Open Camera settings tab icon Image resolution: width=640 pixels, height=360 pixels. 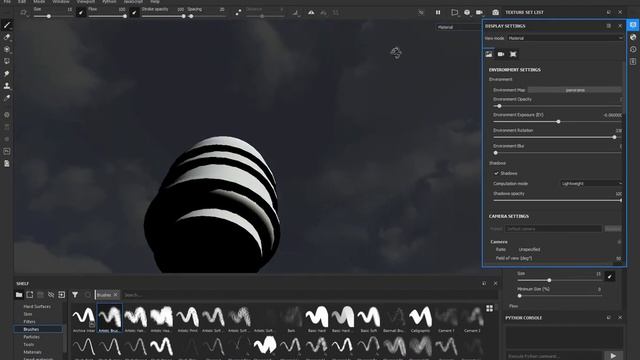click(501, 54)
